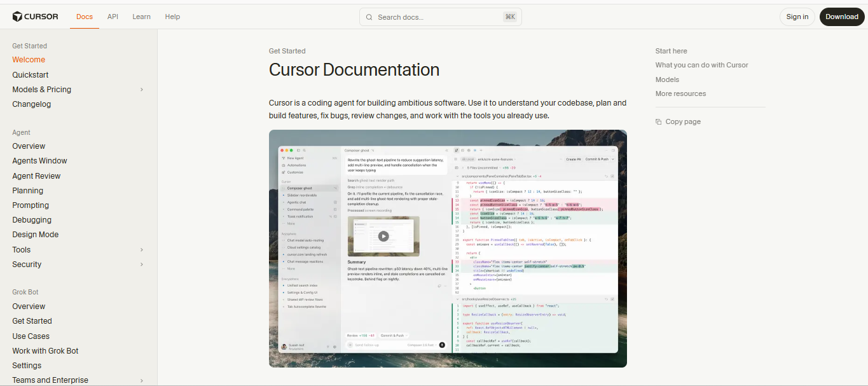Open the Planning page

coord(28,191)
